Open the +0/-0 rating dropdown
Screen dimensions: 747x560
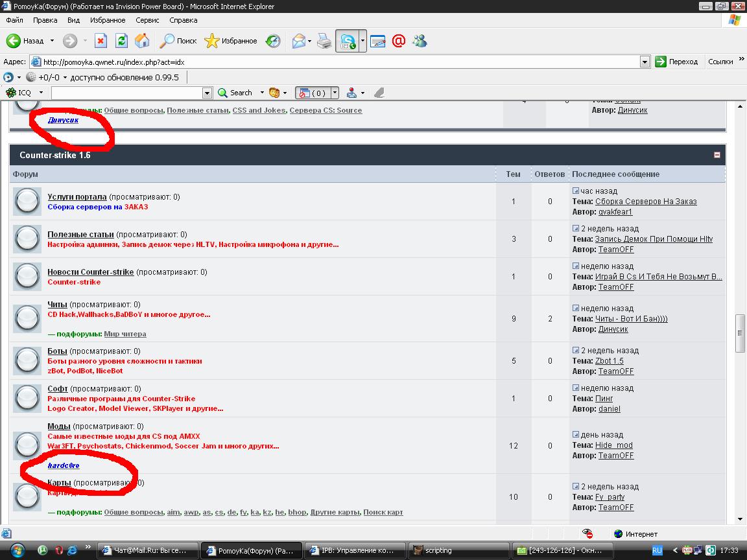[x=65, y=77]
